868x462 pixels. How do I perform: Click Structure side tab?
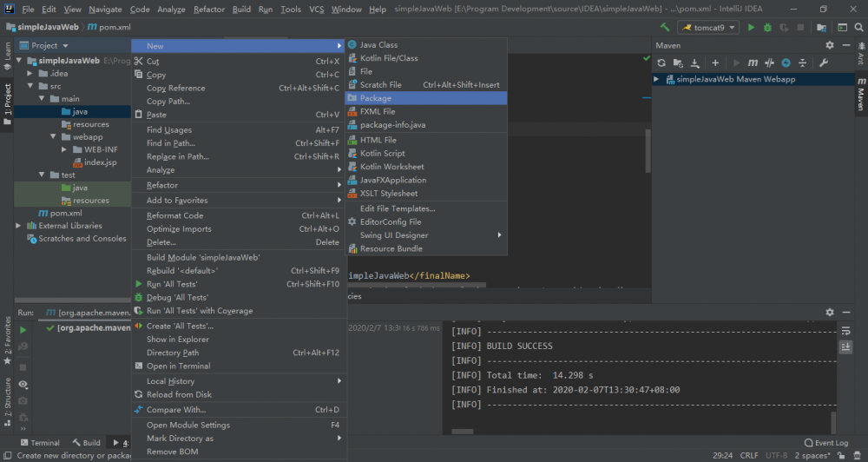[x=7, y=401]
